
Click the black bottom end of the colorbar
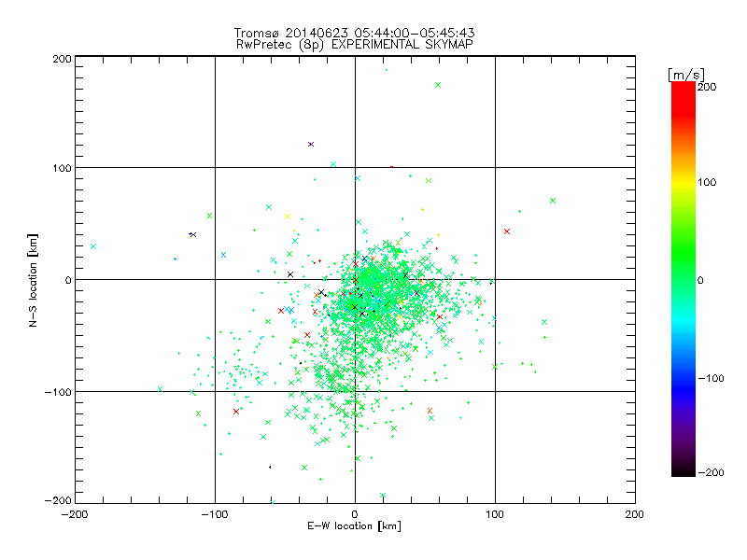tap(684, 471)
